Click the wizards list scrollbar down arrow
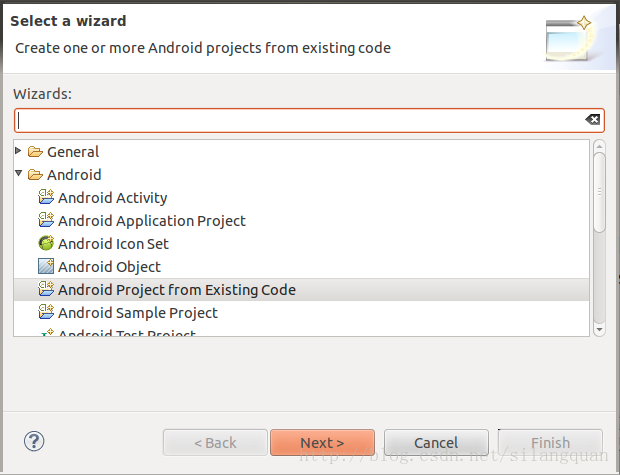 pyautogui.click(x=599, y=329)
